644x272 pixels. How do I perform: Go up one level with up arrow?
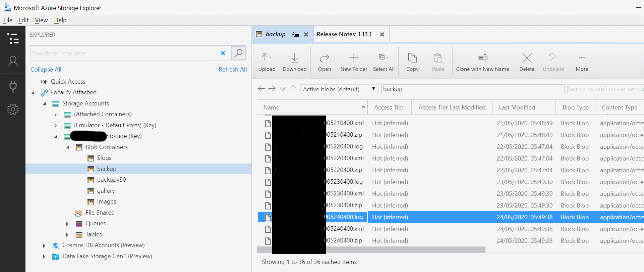click(x=293, y=89)
